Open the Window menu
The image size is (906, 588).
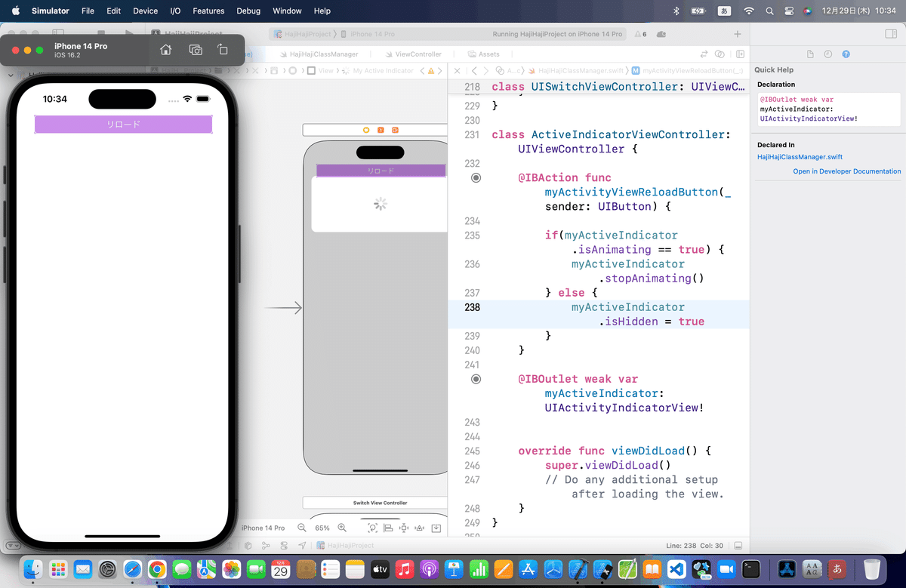287,11
